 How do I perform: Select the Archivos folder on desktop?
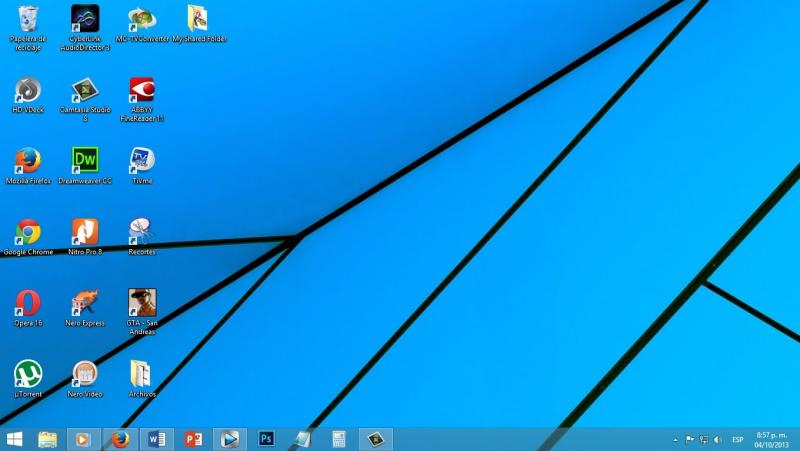pyautogui.click(x=142, y=373)
